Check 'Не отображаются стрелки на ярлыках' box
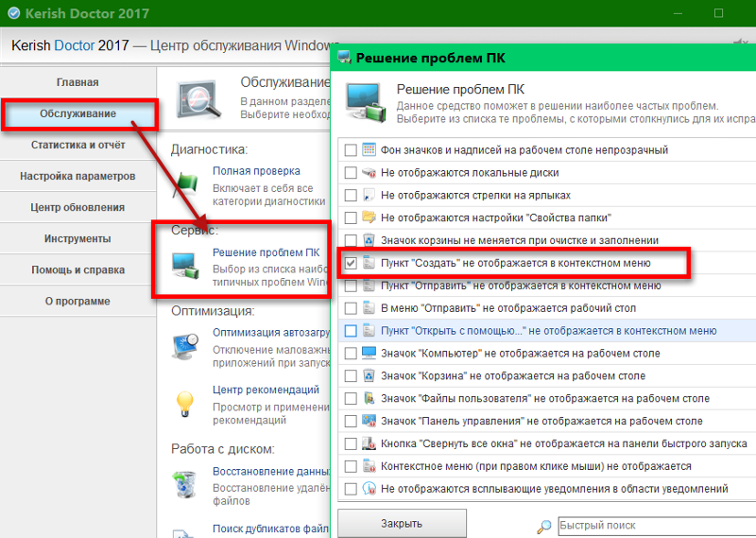Image resolution: width=756 pixels, height=538 pixels. (351, 195)
